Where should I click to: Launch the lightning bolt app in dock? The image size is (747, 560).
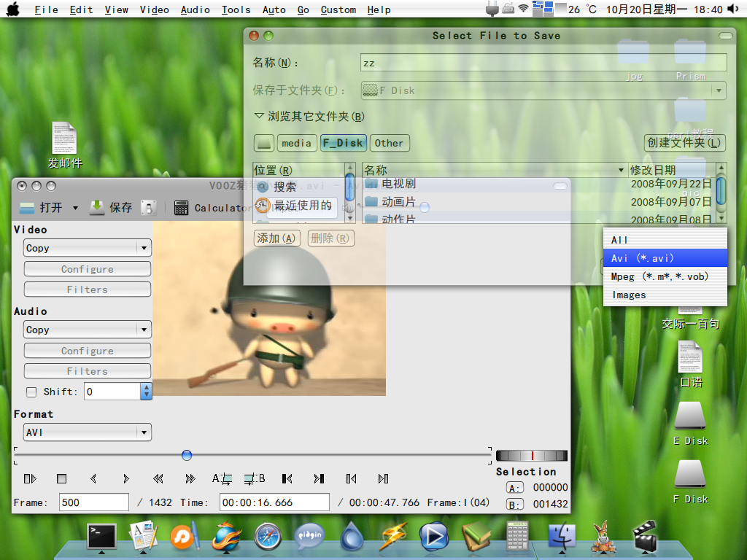point(393,537)
